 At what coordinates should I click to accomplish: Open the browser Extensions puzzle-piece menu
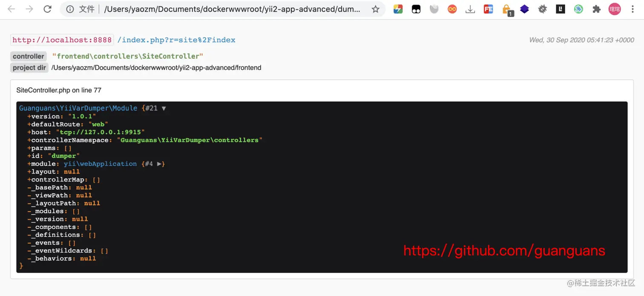coord(596,9)
